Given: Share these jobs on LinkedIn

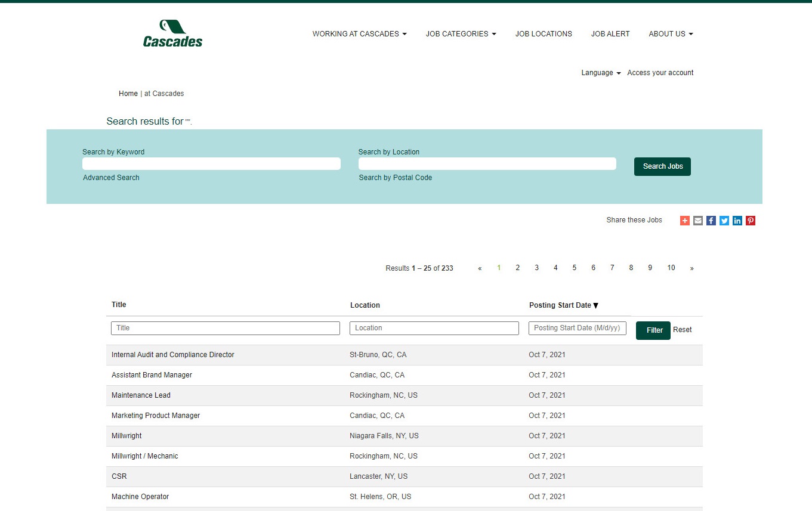Looking at the screenshot, I should (x=737, y=221).
